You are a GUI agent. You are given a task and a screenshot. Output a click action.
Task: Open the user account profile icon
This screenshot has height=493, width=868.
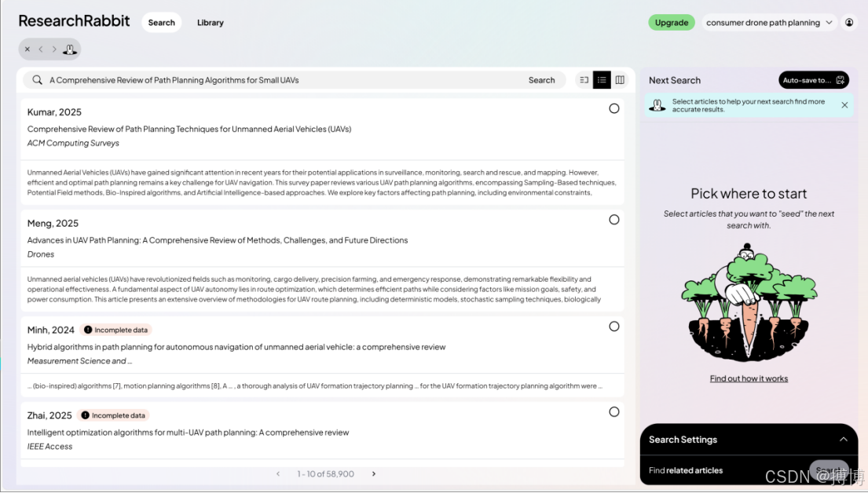tap(848, 23)
